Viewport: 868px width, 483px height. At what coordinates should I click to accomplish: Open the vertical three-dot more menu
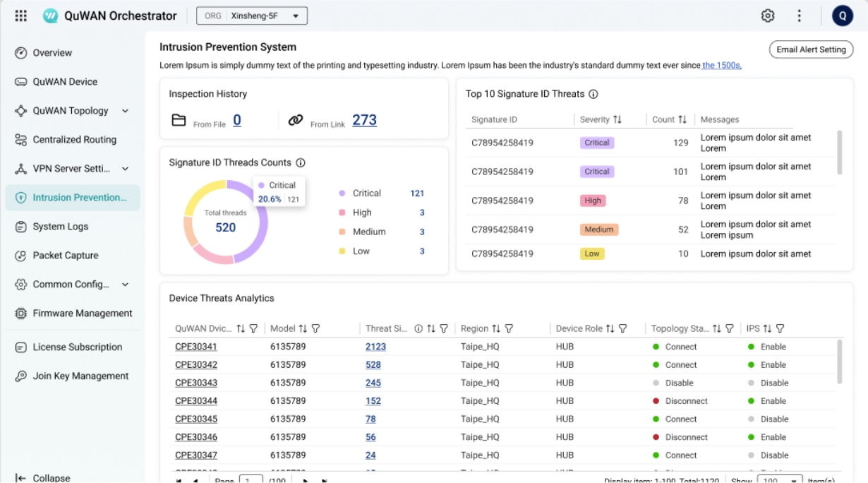(799, 16)
